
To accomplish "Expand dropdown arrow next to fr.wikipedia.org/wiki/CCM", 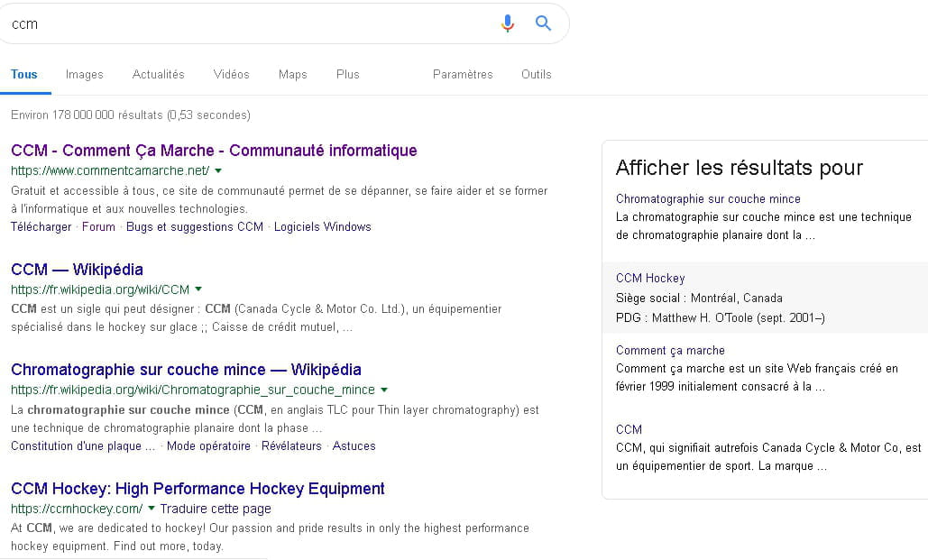I will 198,289.
